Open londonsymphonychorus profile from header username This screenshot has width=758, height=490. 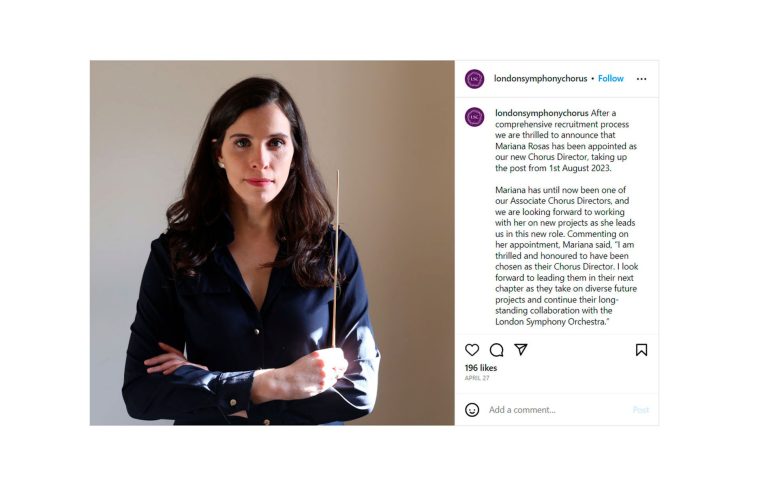click(x=540, y=78)
